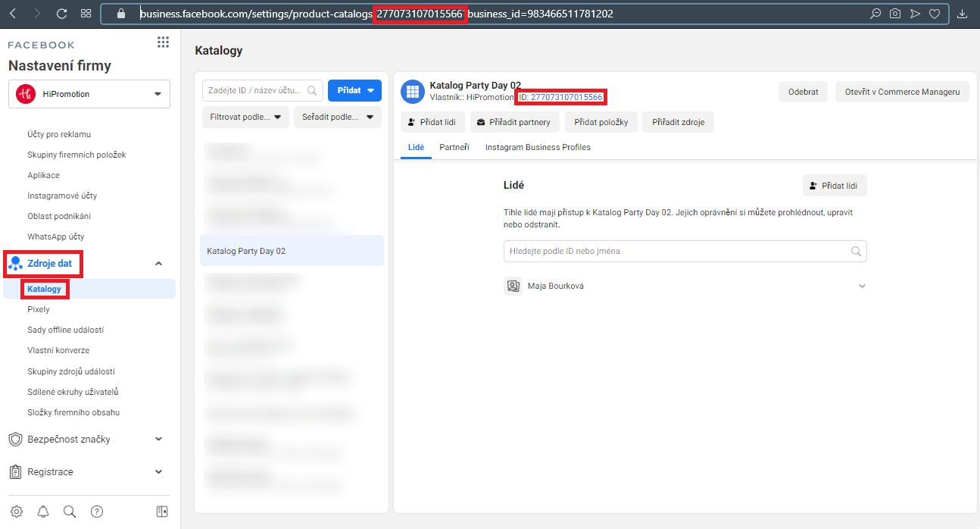Click the Přidat položky button
This screenshot has height=529, width=980.
601,122
